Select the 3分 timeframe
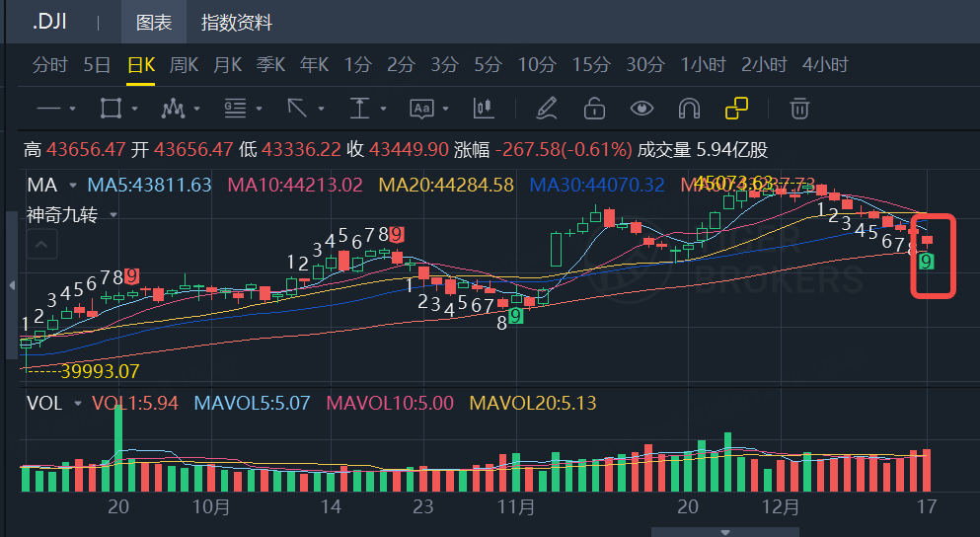The height and width of the screenshot is (537, 980). (444, 64)
